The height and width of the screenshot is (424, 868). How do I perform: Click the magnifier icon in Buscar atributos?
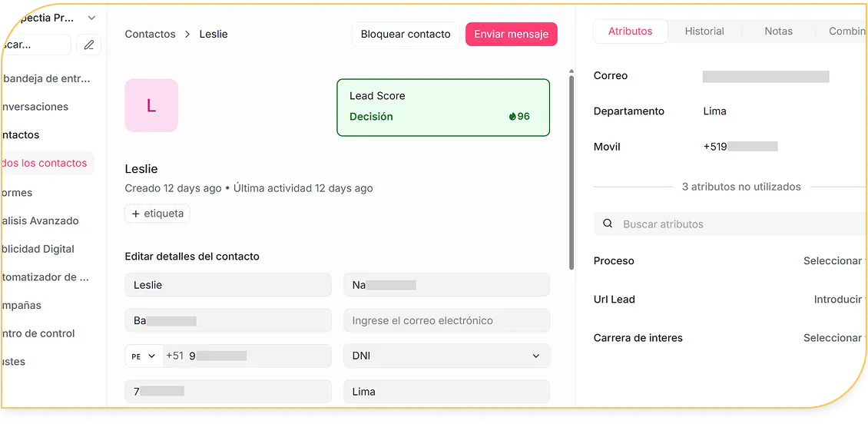(608, 224)
